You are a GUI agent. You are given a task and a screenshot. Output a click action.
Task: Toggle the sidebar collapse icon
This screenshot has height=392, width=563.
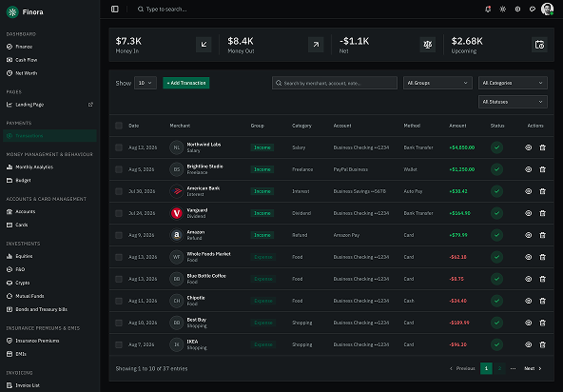(115, 9)
